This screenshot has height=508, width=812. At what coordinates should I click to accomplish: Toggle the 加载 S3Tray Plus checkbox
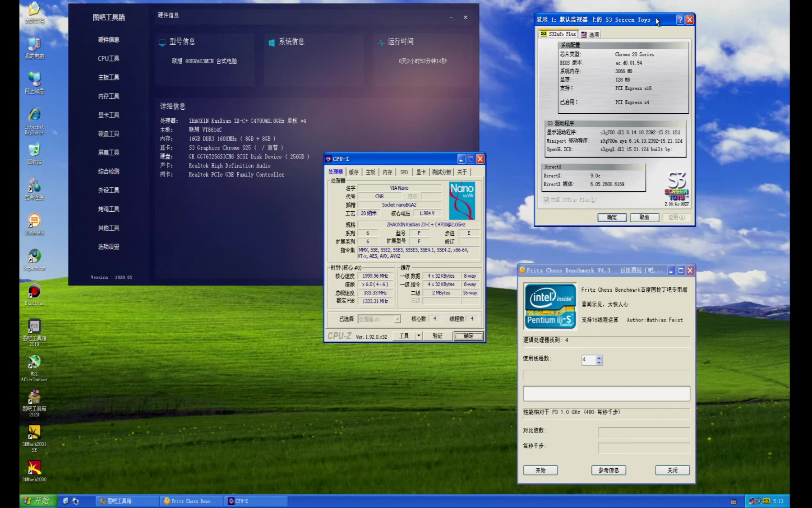coord(546,200)
